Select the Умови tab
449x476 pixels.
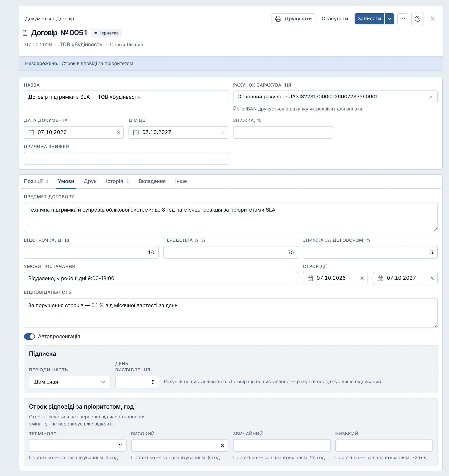[66, 181]
